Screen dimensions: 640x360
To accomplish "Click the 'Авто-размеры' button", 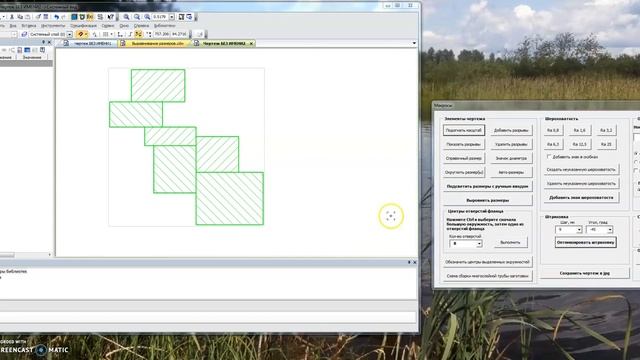I will pos(511,172).
